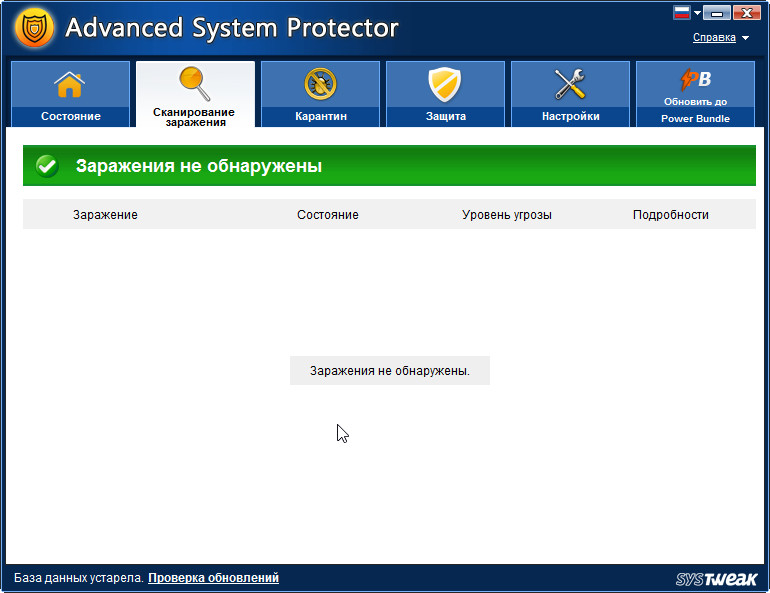Switch to the Карантин tab
Screen dimensions: 770x593
(x=320, y=94)
